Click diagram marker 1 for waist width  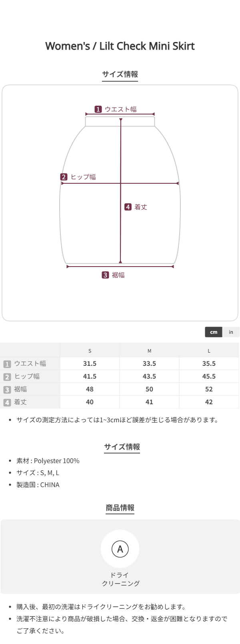(x=98, y=109)
